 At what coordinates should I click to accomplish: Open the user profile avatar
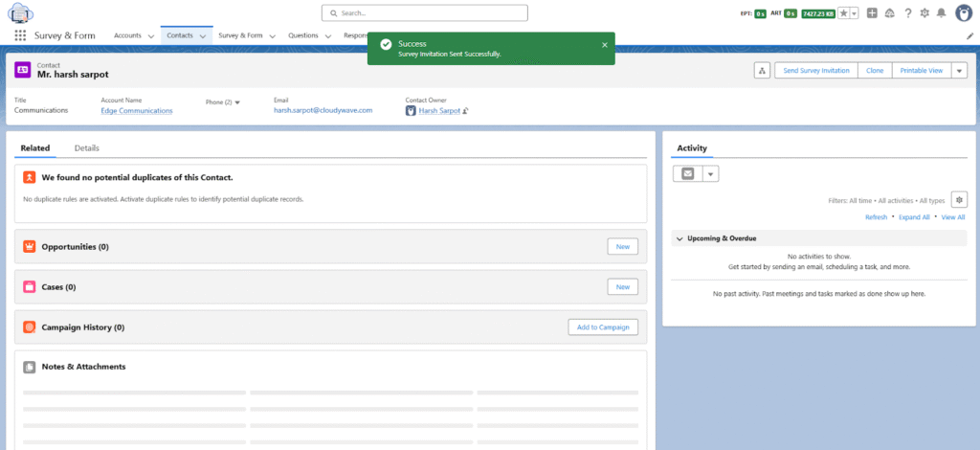coord(962,12)
